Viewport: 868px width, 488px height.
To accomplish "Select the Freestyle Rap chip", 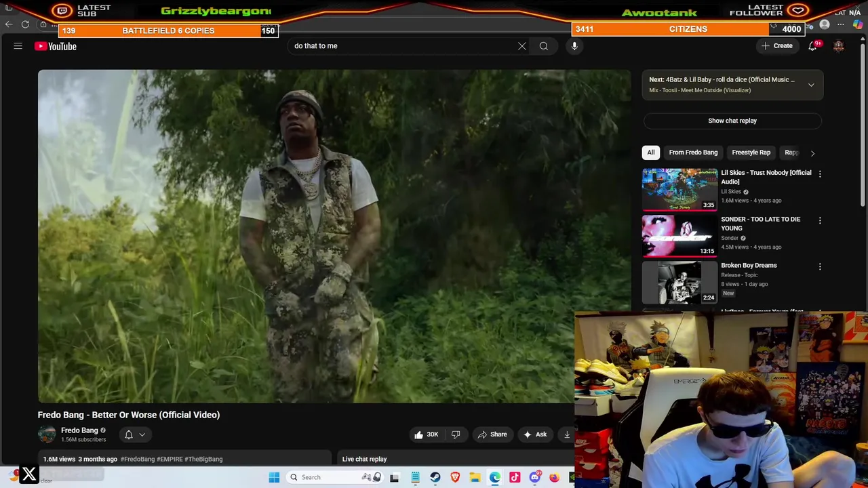I will click(x=751, y=152).
